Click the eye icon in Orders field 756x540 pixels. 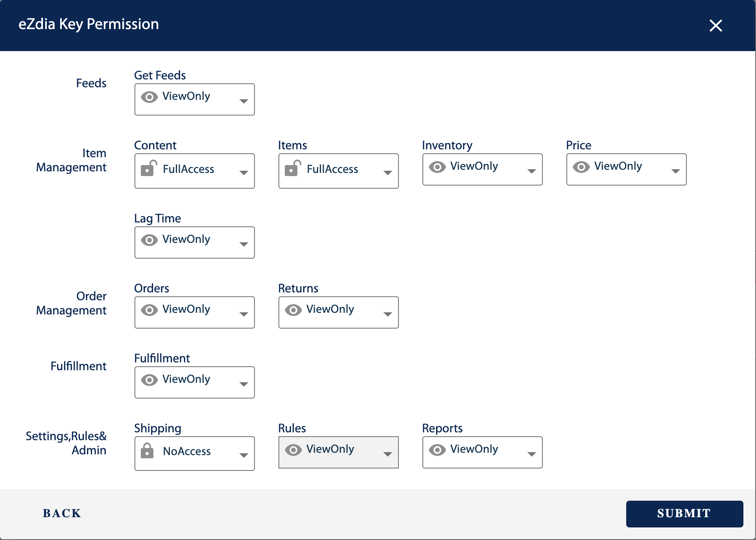[x=149, y=310]
